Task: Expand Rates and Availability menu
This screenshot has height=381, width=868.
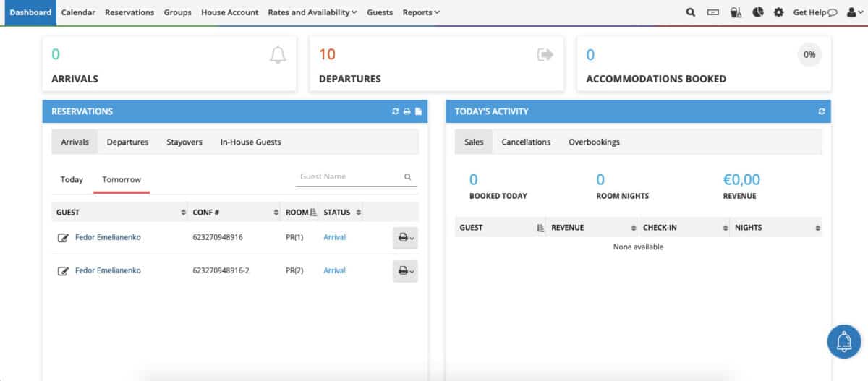Action: (312, 12)
